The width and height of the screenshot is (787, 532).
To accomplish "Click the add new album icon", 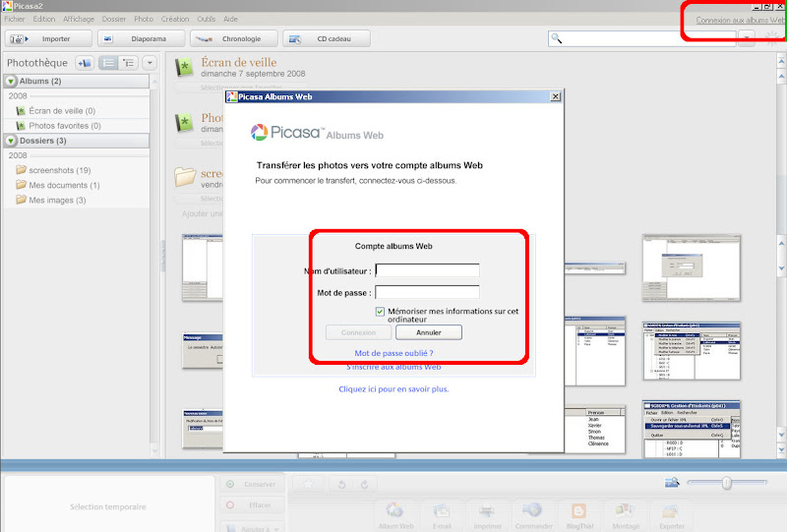I will click(x=85, y=63).
